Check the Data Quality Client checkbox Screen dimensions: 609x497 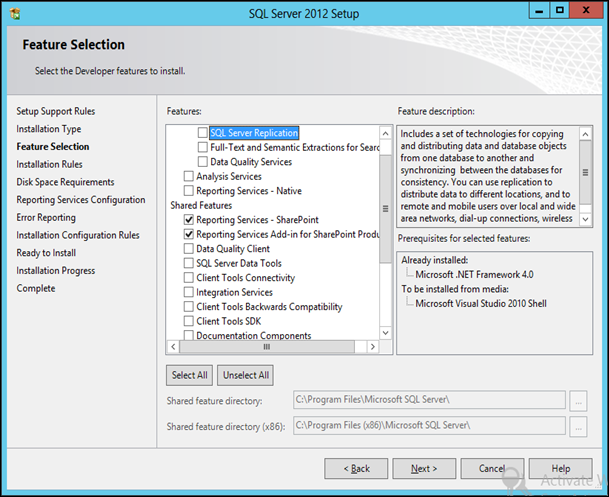(x=188, y=248)
